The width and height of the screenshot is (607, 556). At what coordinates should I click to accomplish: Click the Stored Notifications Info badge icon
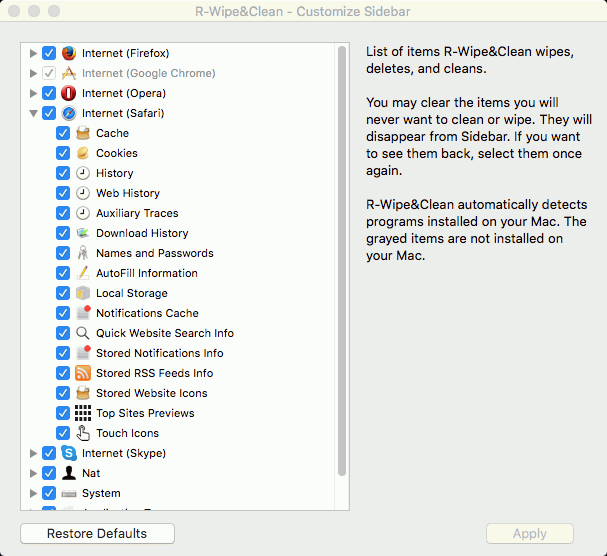tap(83, 353)
